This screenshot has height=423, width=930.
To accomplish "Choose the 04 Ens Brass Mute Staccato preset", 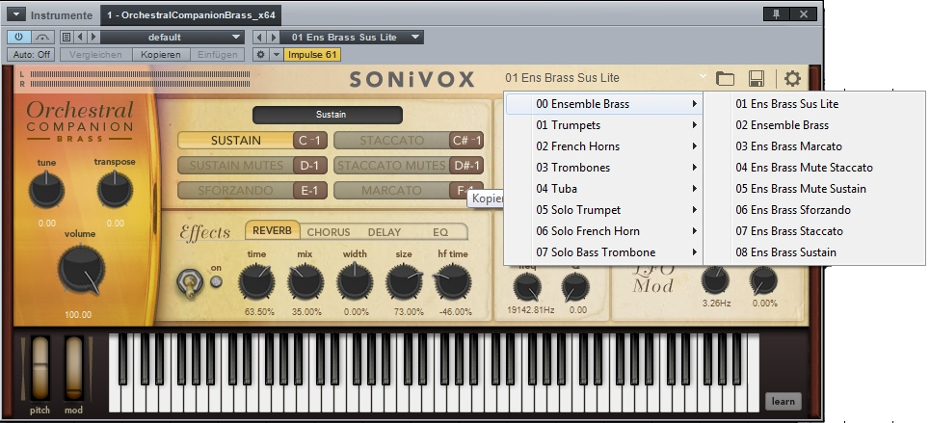I will click(814, 168).
